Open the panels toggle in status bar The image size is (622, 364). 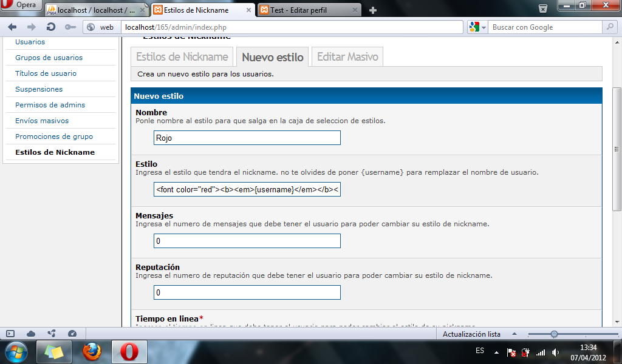[10, 334]
